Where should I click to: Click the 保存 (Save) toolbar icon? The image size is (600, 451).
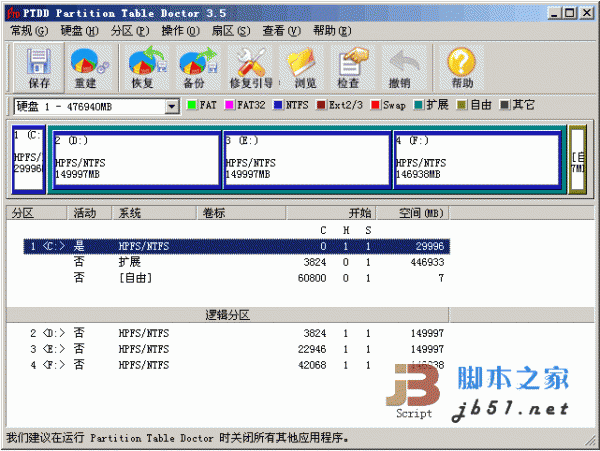tap(39, 67)
